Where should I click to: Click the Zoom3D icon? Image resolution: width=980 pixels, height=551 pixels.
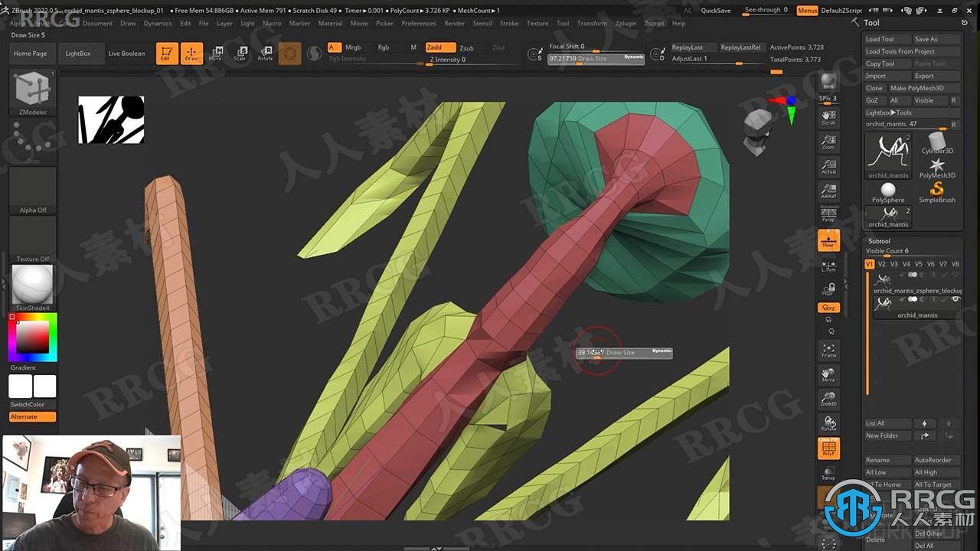click(x=828, y=399)
